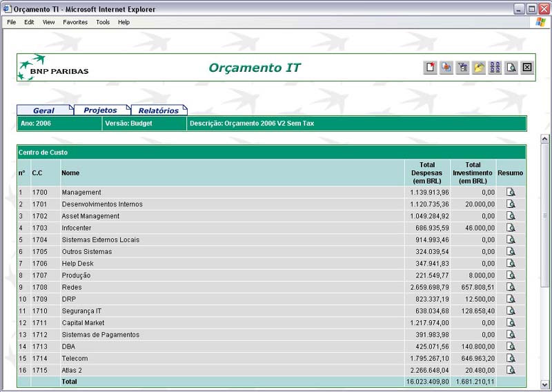Open Resumo icon for DBA row
552x392 pixels.
point(511,346)
